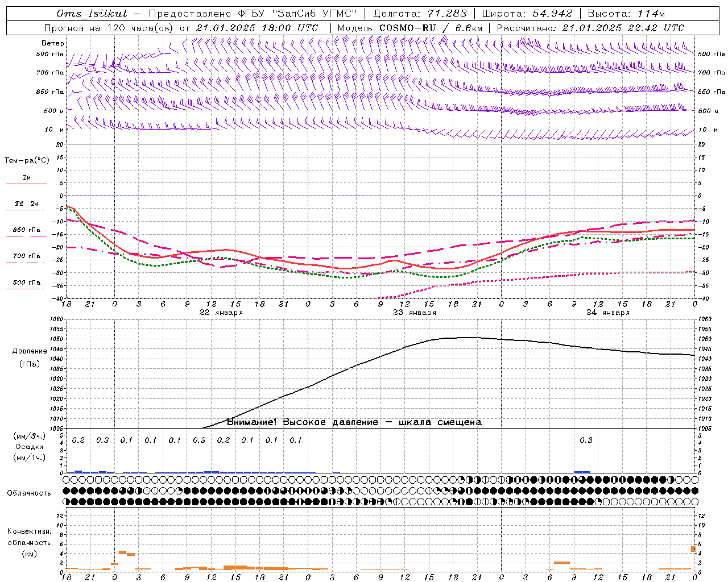Click the blue precipitation bar on 24 января
Image resolution: width=728 pixels, height=582 pixels.
(x=582, y=472)
